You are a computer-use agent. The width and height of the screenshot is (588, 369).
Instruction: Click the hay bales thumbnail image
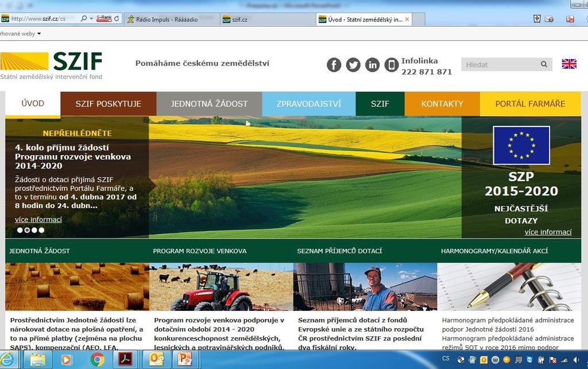pos(78,287)
